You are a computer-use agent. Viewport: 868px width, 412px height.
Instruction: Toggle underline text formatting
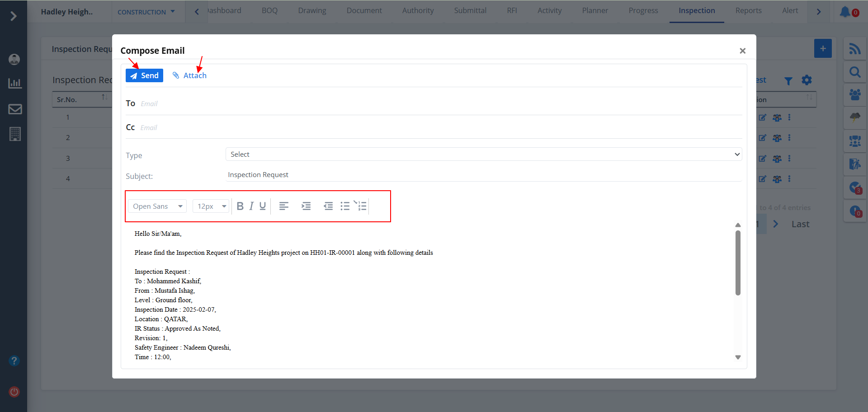pos(263,206)
